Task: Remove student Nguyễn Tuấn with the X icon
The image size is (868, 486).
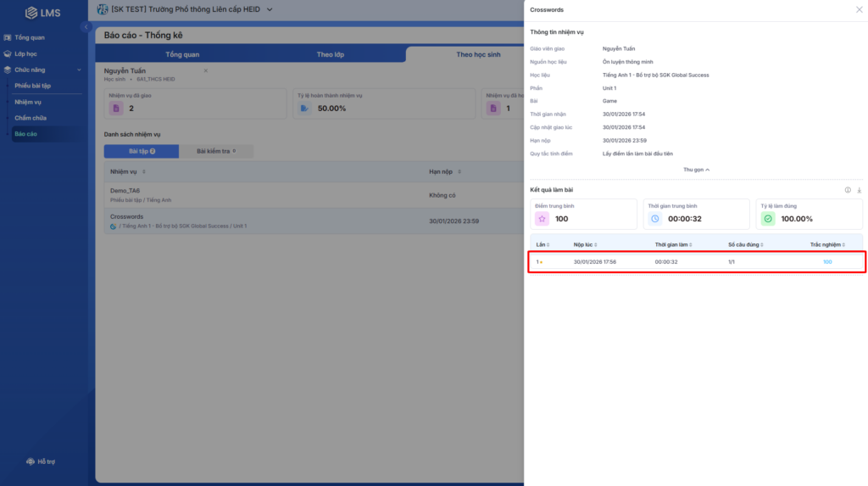Action: (205, 70)
